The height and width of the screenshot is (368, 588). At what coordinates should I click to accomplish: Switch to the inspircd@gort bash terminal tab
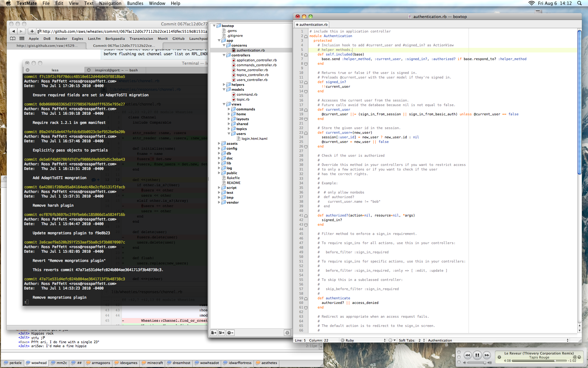pos(116,70)
